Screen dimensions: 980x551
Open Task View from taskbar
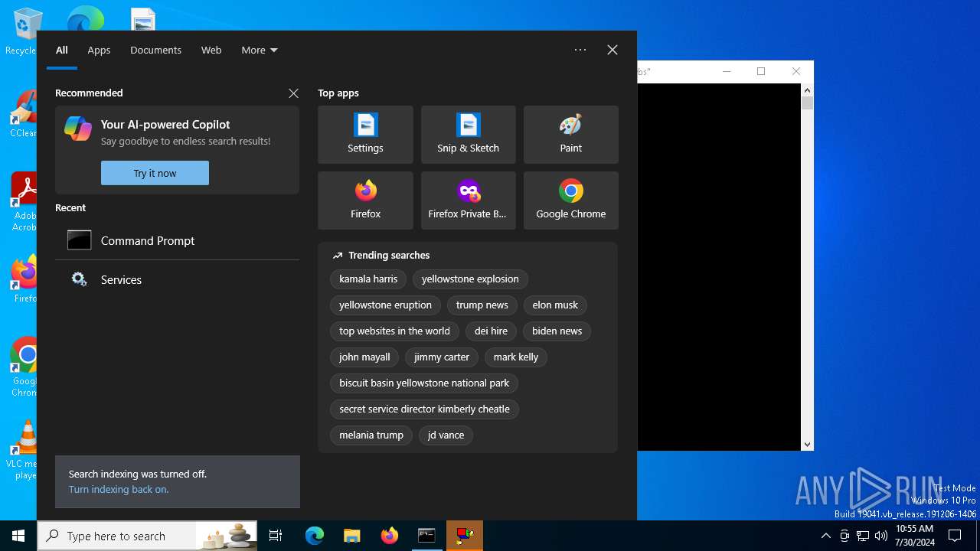(x=276, y=536)
